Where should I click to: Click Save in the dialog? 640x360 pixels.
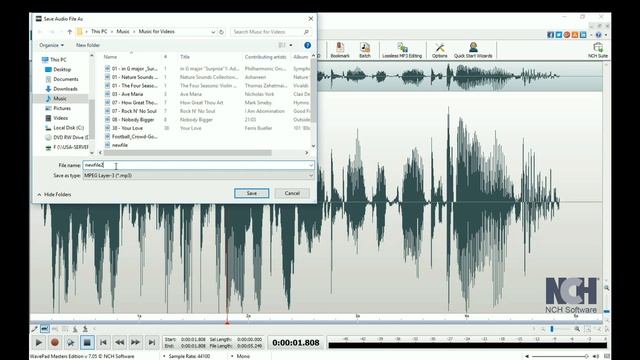[251, 193]
